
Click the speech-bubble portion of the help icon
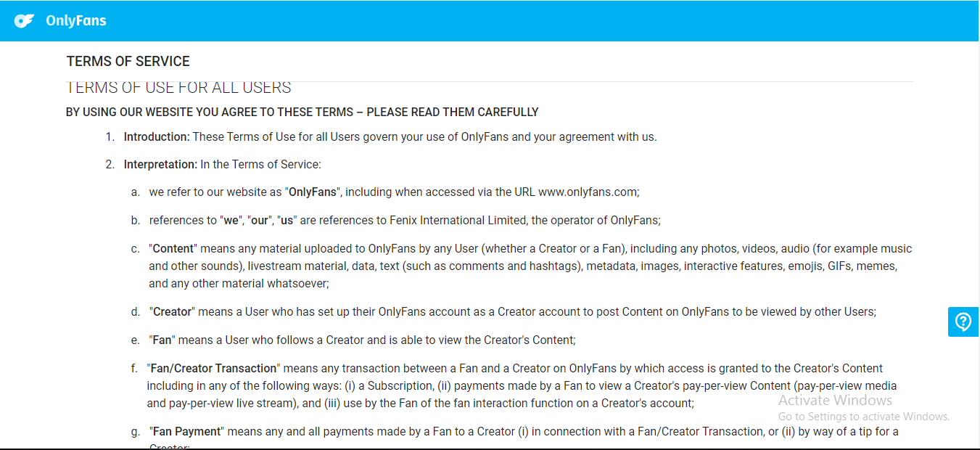pos(963,322)
